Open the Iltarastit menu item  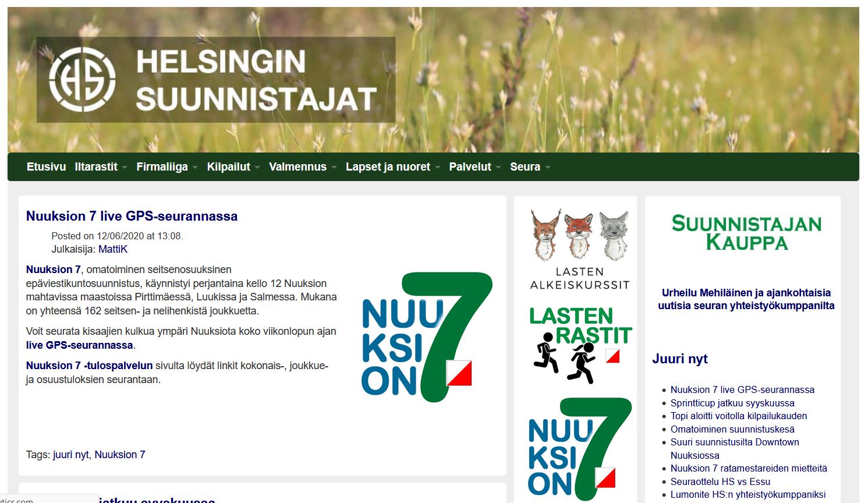(97, 167)
